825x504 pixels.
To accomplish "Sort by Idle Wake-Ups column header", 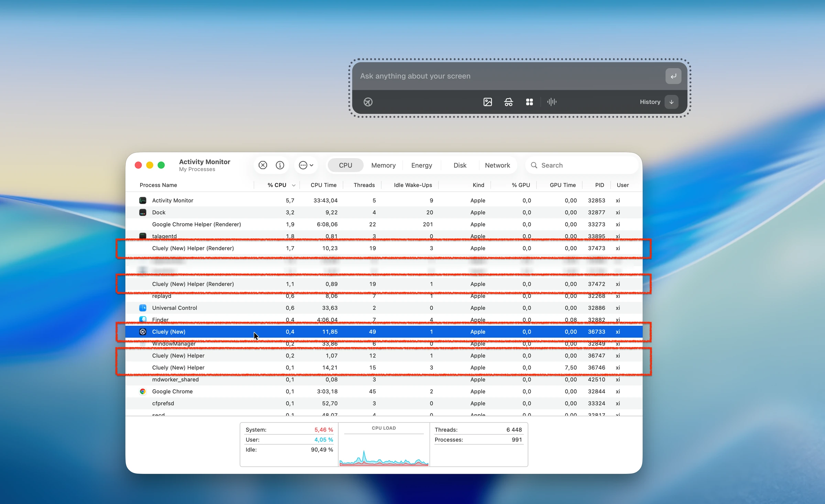I will (412, 185).
